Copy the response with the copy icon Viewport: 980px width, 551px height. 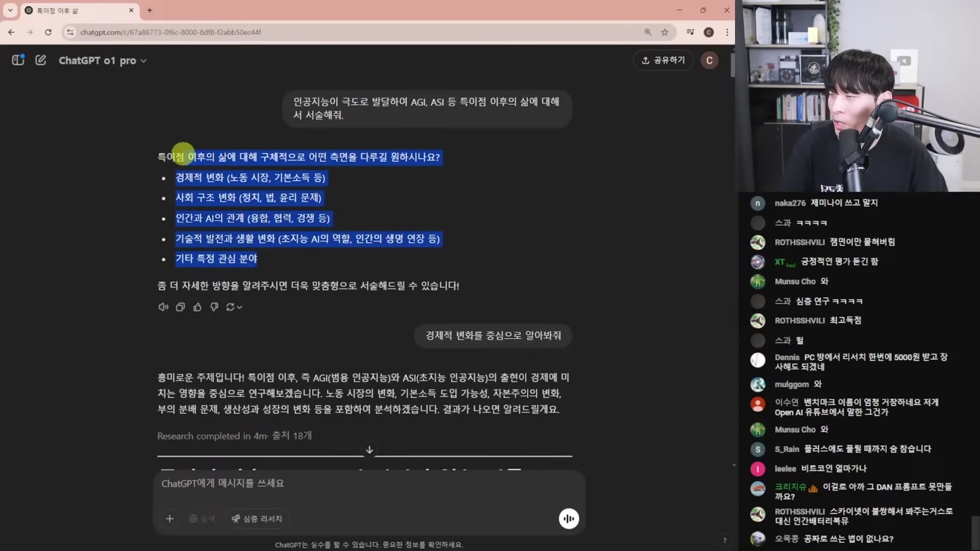pyautogui.click(x=180, y=307)
